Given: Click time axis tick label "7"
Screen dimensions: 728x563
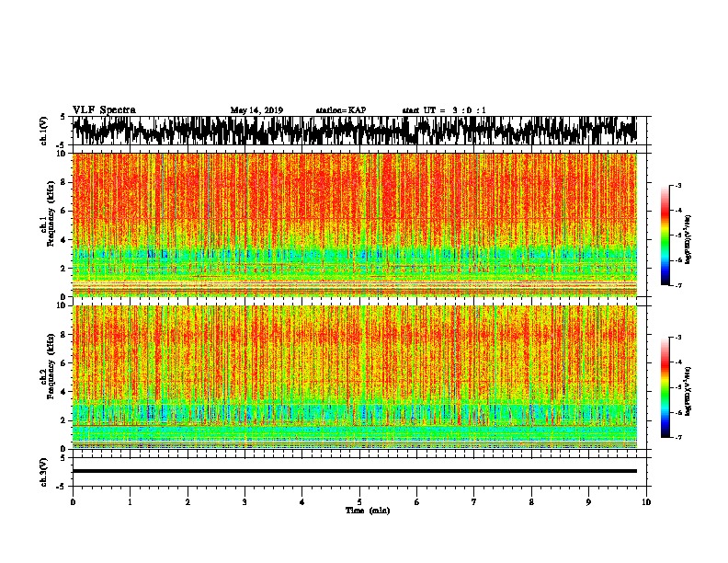Looking at the screenshot, I should coord(474,502).
